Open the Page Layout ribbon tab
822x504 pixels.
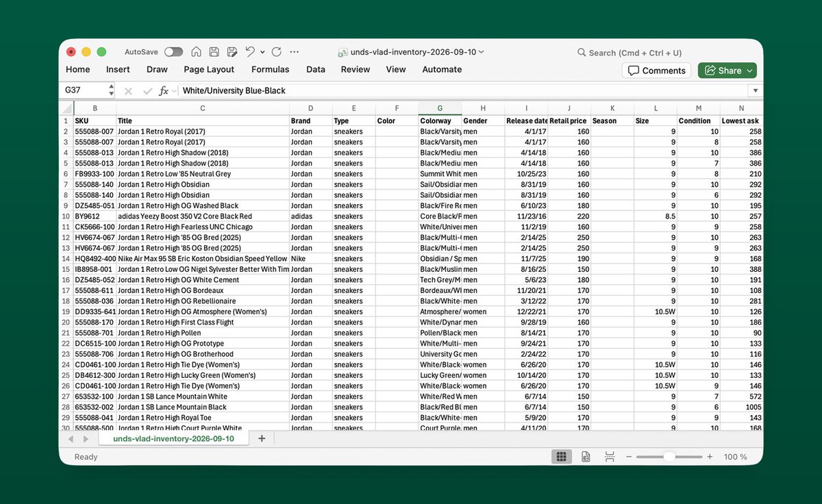(x=209, y=69)
